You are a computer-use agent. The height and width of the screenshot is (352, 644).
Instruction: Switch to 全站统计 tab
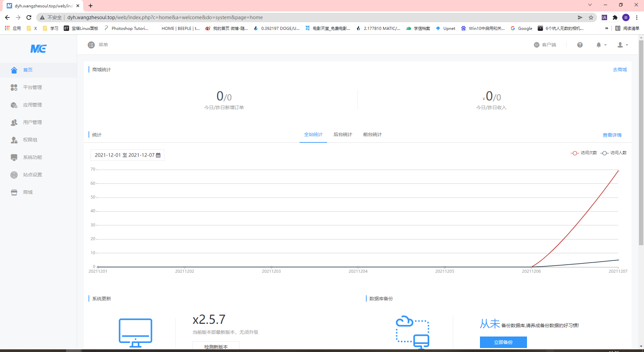pos(313,135)
